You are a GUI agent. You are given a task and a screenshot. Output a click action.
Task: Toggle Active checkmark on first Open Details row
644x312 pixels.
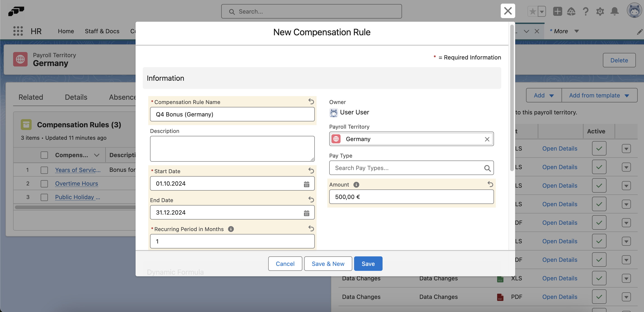[599, 148]
